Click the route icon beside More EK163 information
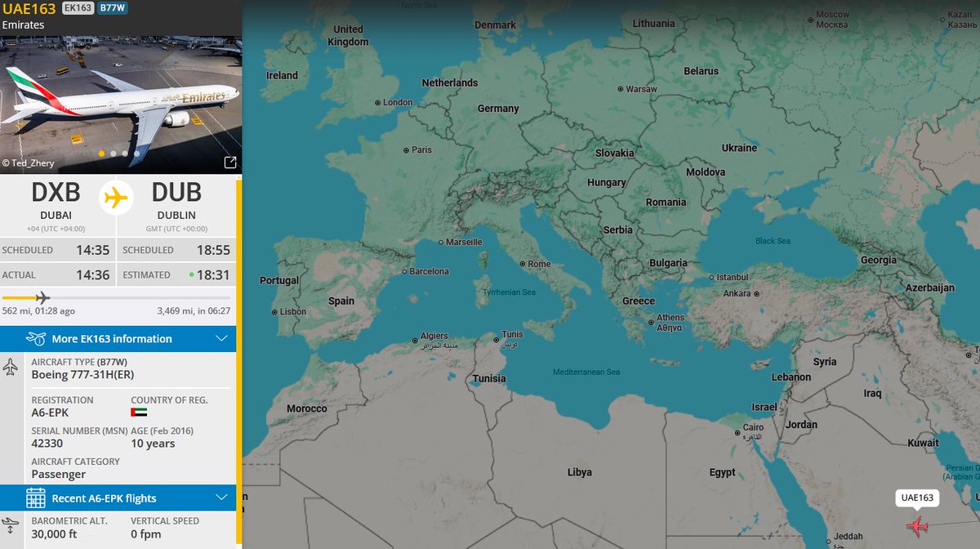Screen dimensions: 980x549 click(x=35, y=338)
